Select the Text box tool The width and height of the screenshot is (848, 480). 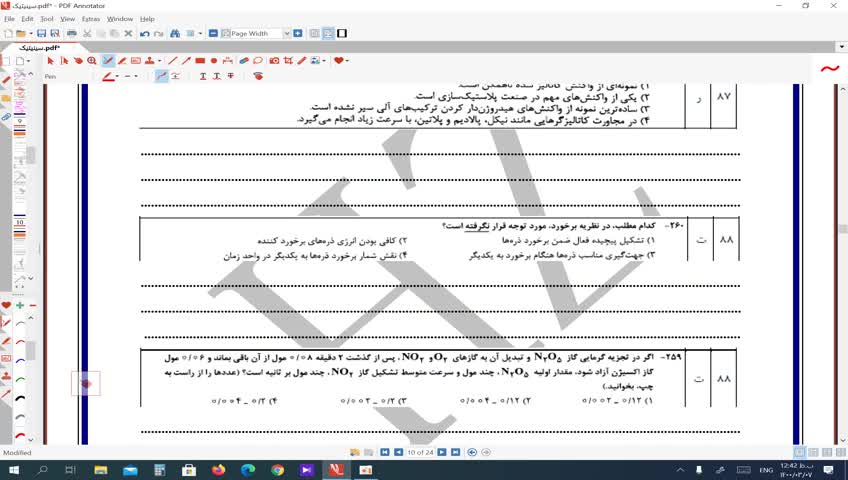[136, 61]
